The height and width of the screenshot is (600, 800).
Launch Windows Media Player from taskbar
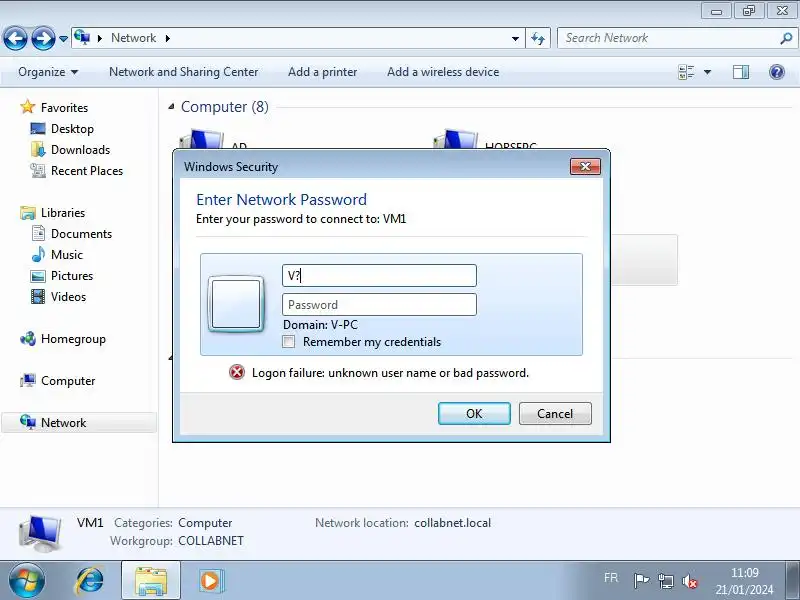pos(210,581)
